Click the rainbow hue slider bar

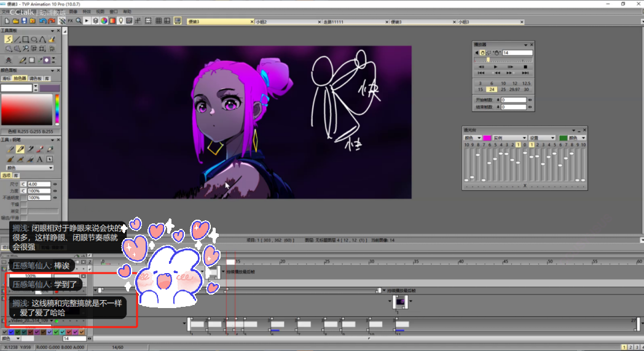(57, 109)
